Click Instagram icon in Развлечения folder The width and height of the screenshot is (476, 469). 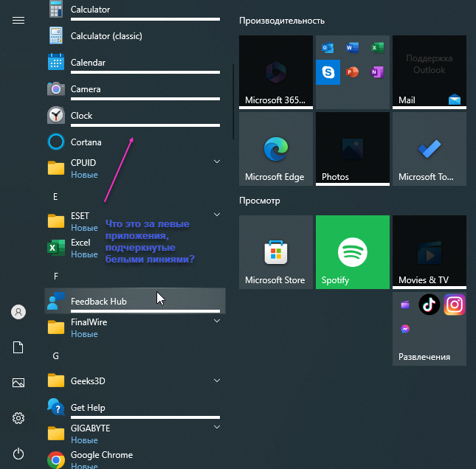tap(454, 305)
